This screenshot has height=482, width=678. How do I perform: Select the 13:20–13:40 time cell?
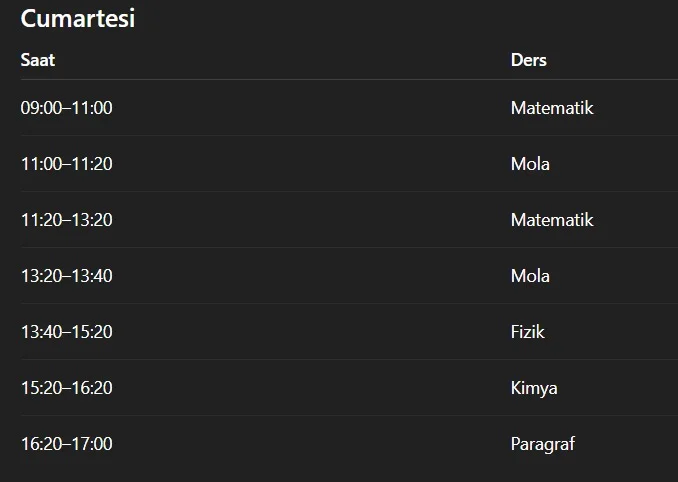[66, 276]
